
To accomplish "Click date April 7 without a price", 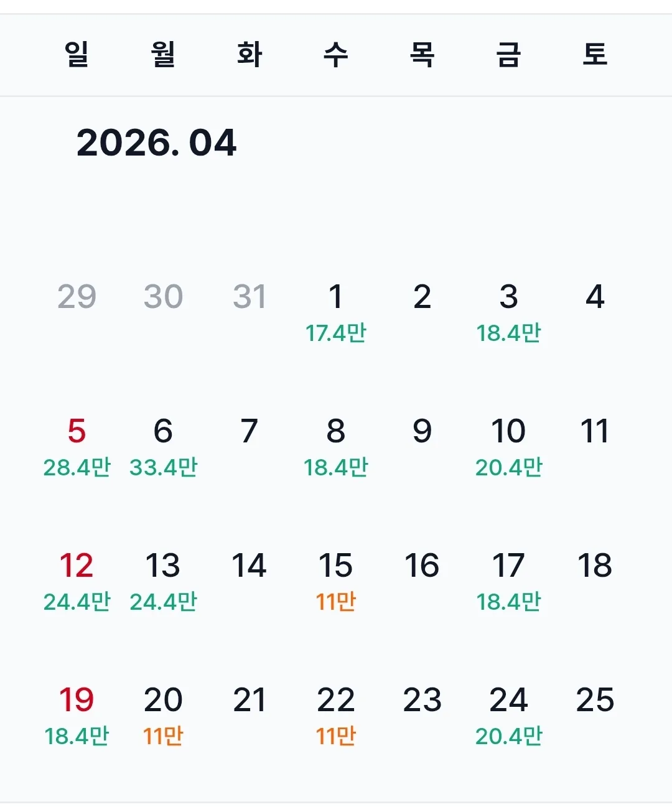I will (x=249, y=431).
